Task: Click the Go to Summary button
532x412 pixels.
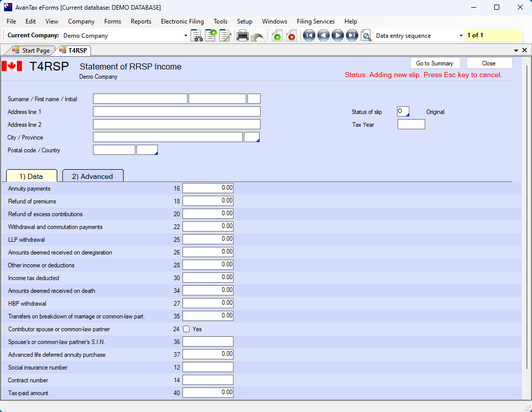Action: (x=434, y=63)
